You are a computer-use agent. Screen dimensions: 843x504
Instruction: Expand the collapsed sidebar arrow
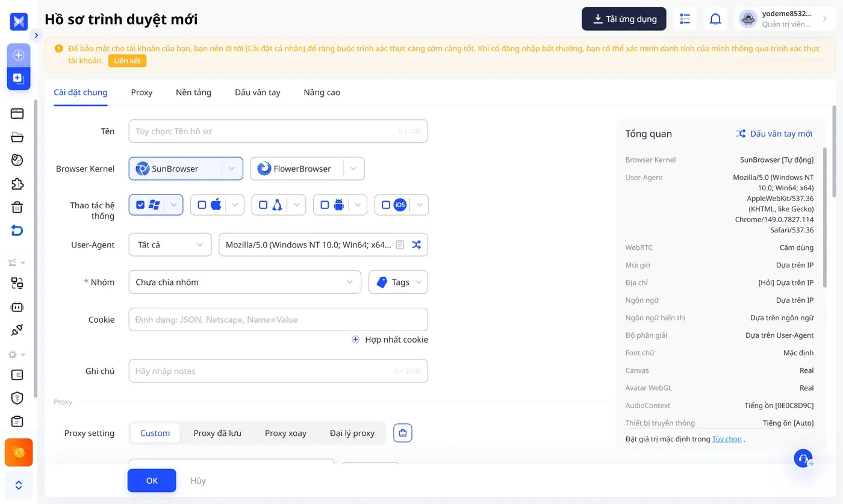tap(36, 36)
